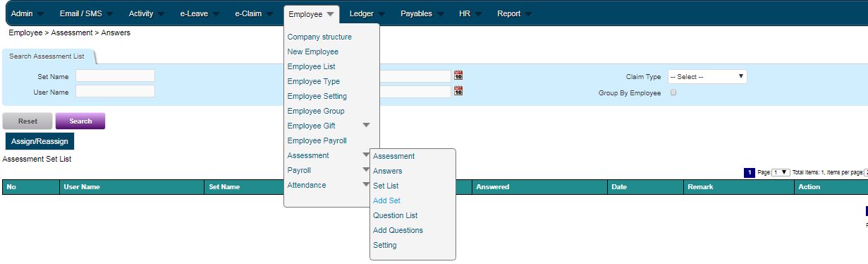Click the Reset button
Image resolution: width=868 pixels, height=264 pixels.
click(x=27, y=121)
